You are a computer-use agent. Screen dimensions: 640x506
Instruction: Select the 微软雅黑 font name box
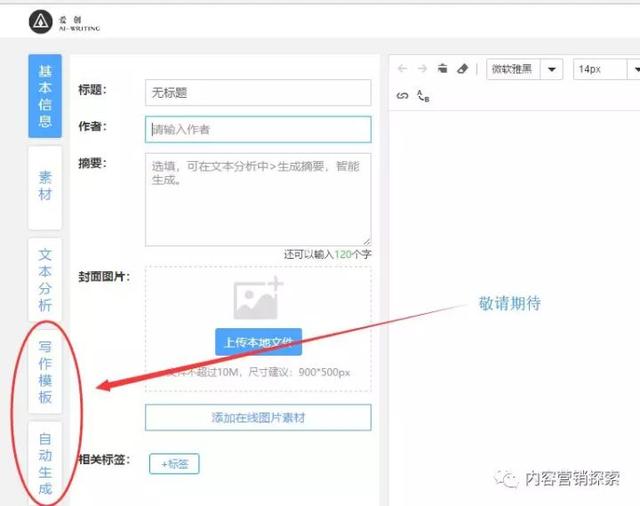click(x=513, y=69)
